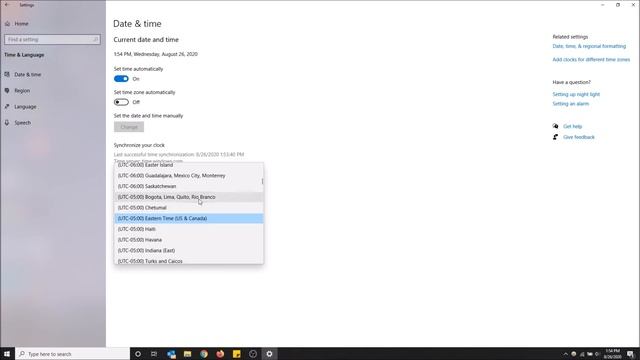This screenshot has height=360, width=640.
Task: Choose Havana time zone
Action: (188, 240)
